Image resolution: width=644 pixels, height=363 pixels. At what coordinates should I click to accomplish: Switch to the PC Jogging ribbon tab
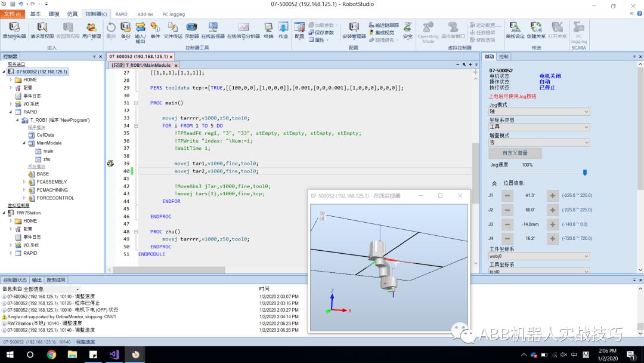coord(174,14)
